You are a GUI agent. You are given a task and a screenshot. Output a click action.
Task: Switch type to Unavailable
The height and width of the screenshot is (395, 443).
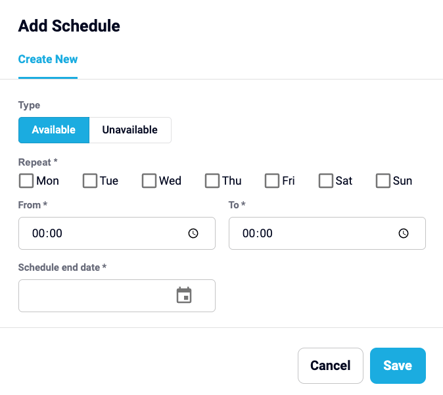(130, 130)
